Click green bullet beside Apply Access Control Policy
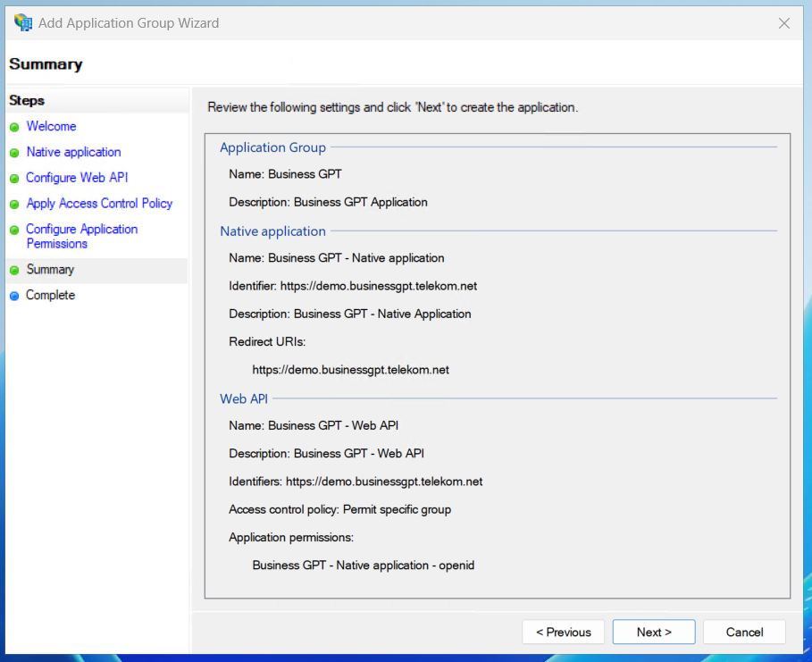The height and width of the screenshot is (662, 812). (x=14, y=204)
